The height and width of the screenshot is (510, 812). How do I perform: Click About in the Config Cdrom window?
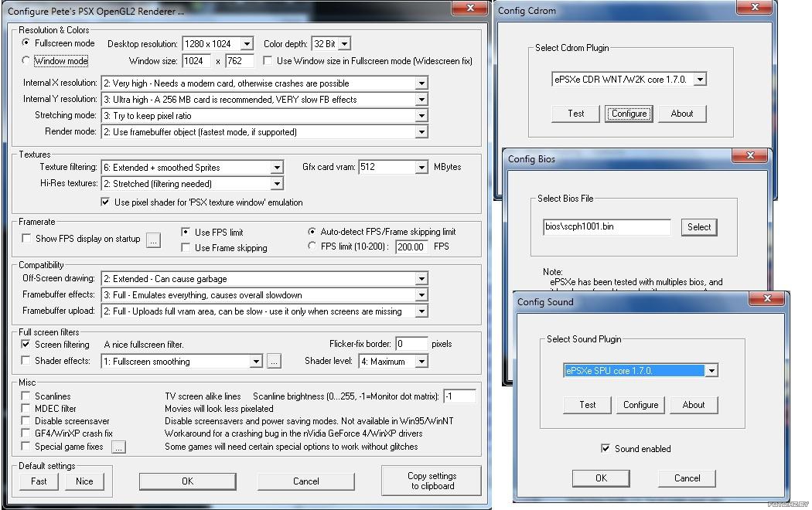[x=682, y=114]
